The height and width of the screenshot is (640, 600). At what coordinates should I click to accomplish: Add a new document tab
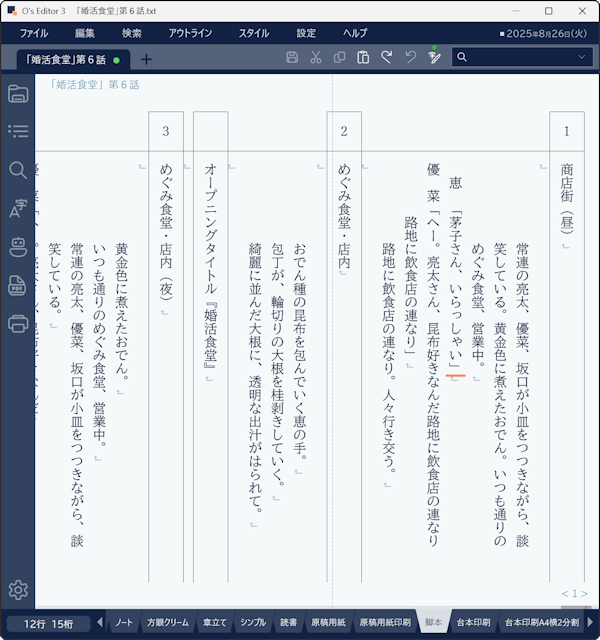click(147, 59)
